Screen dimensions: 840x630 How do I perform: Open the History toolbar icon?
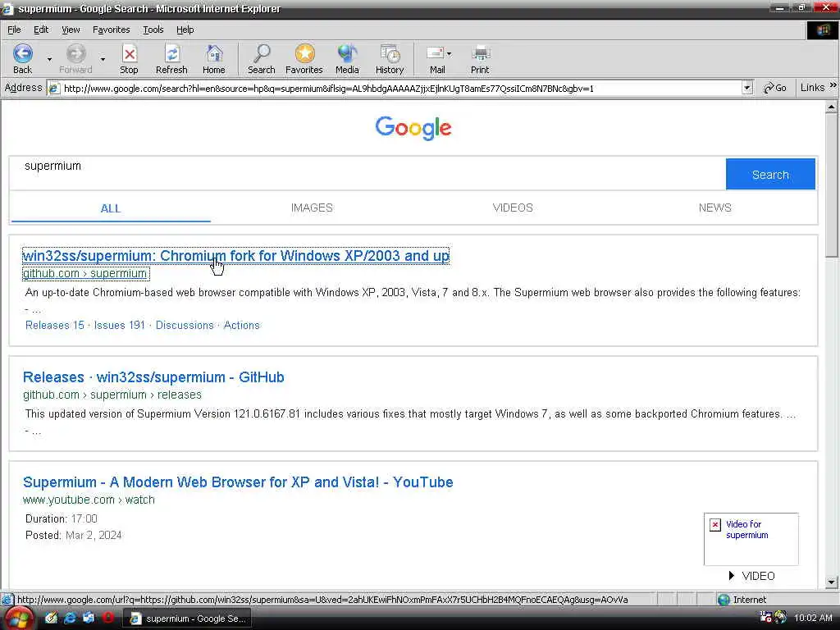(390, 54)
